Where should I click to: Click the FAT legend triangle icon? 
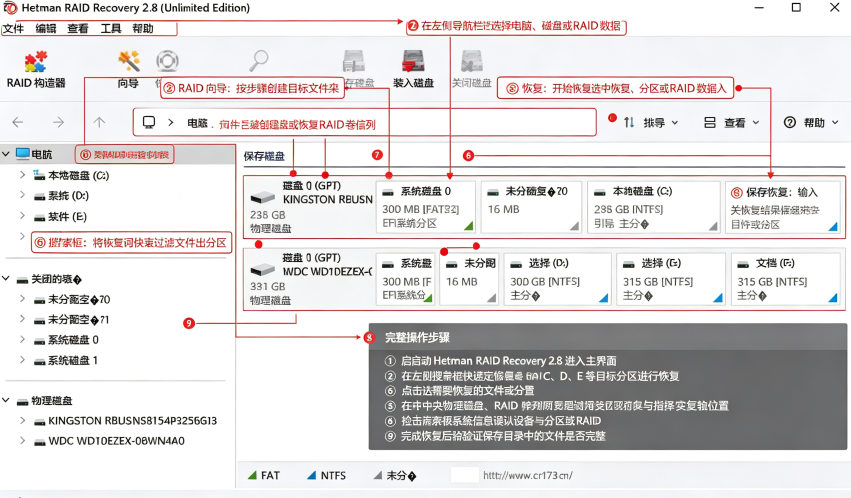click(252, 475)
